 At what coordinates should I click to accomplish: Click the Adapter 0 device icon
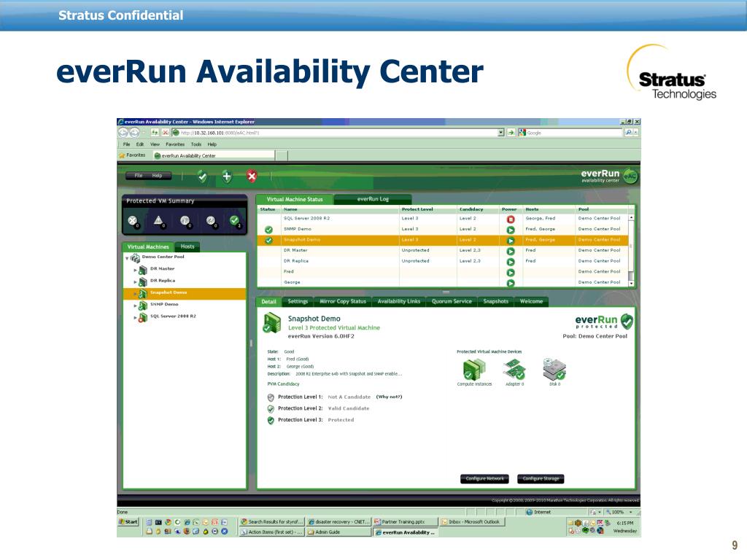click(x=514, y=370)
